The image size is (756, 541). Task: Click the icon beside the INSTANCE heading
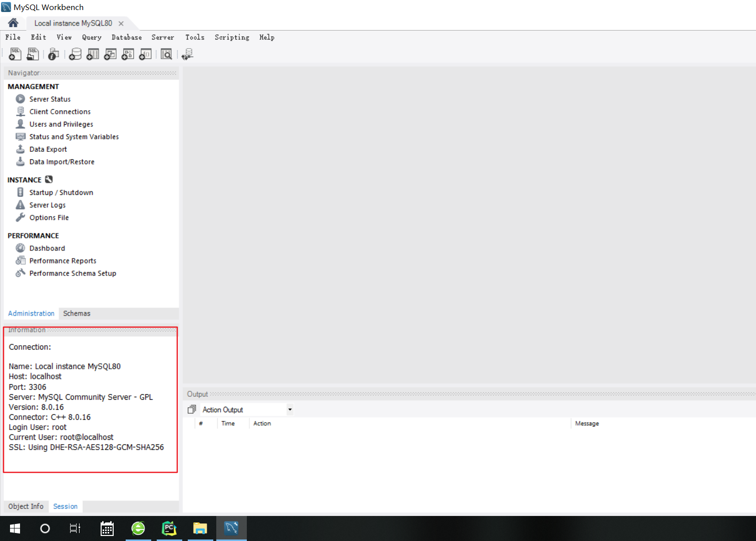click(x=49, y=179)
